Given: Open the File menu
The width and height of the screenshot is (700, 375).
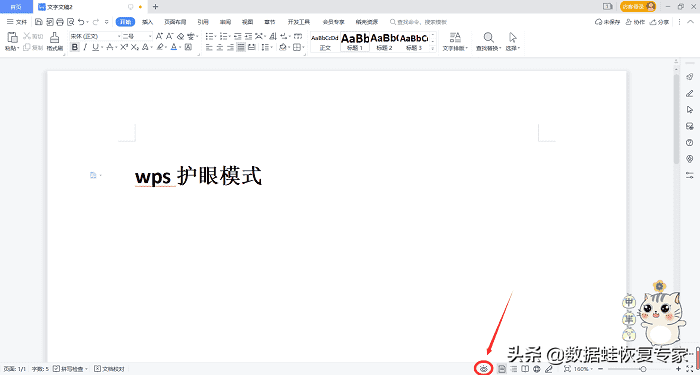Looking at the screenshot, I should pyautogui.click(x=17, y=22).
